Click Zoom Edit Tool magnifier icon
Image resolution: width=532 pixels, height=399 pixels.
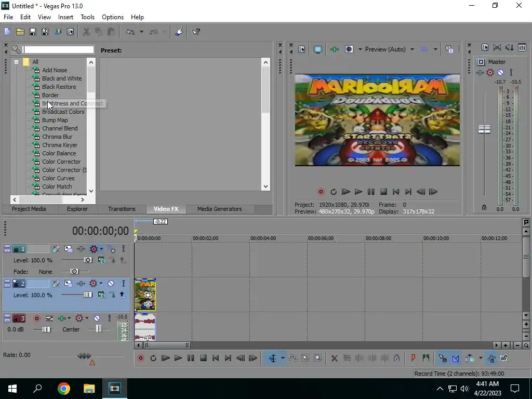click(317, 358)
